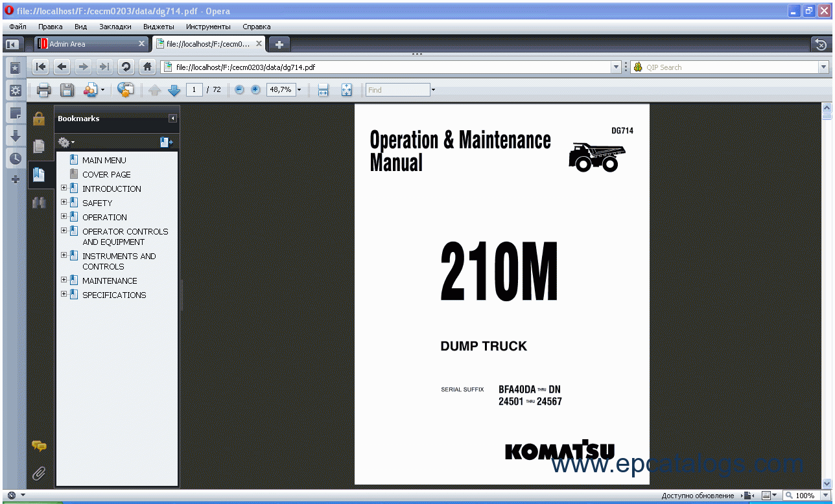Go to MAIN MENU bookmark
This screenshot has height=504, width=835.
point(104,160)
